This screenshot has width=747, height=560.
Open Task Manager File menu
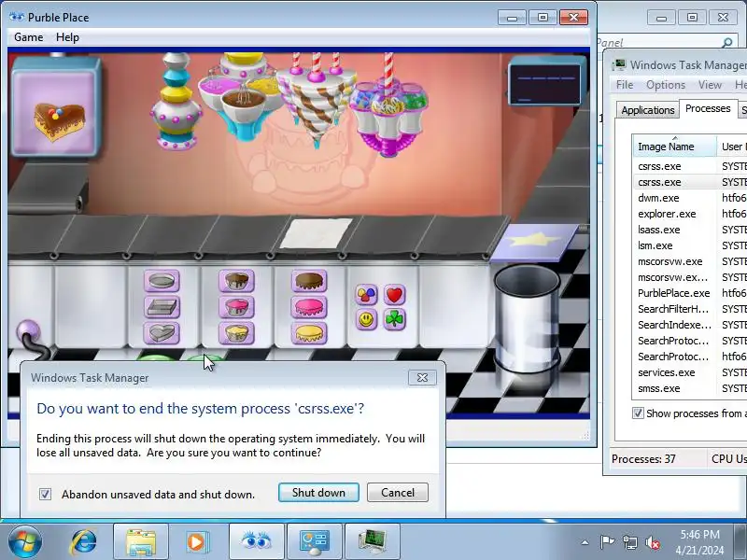click(625, 85)
